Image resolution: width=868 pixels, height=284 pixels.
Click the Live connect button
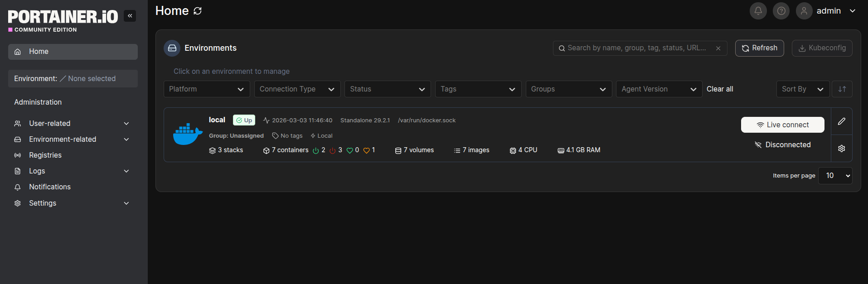click(x=782, y=125)
